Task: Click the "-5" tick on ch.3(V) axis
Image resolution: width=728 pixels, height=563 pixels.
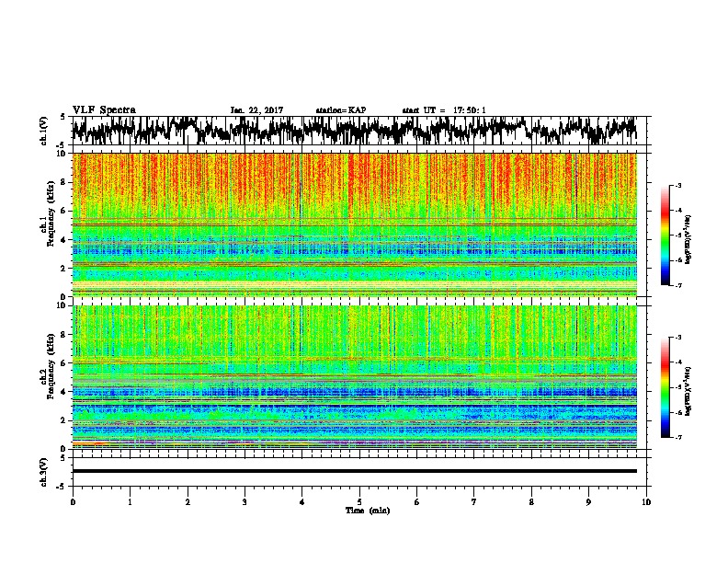Action: click(63, 487)
